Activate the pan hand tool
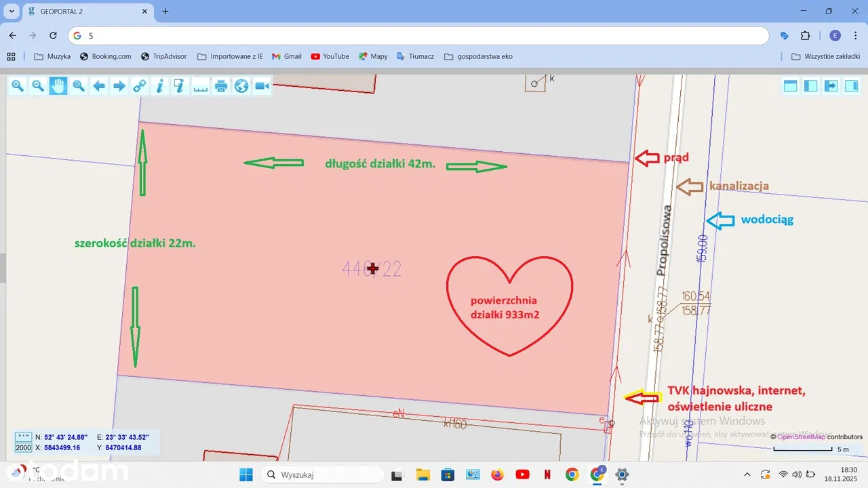This screenshot has width=868, height=488. click(58, 85)
